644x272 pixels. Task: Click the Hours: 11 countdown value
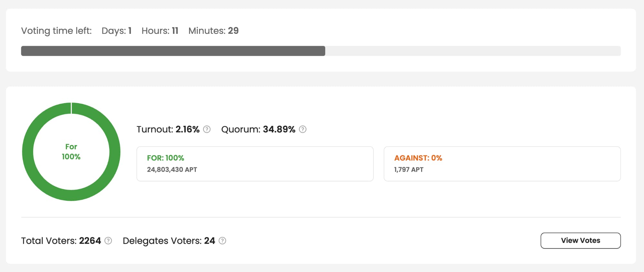coord(160,31)
